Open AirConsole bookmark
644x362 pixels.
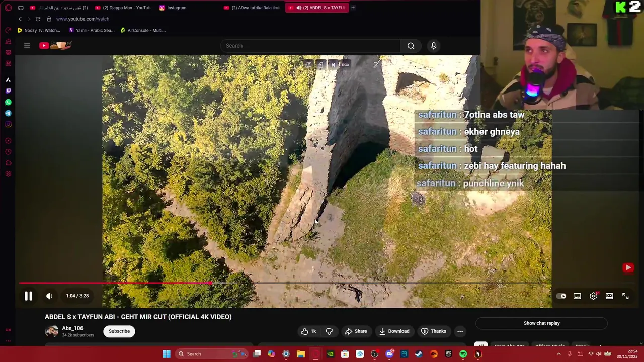tap(143, 30)
